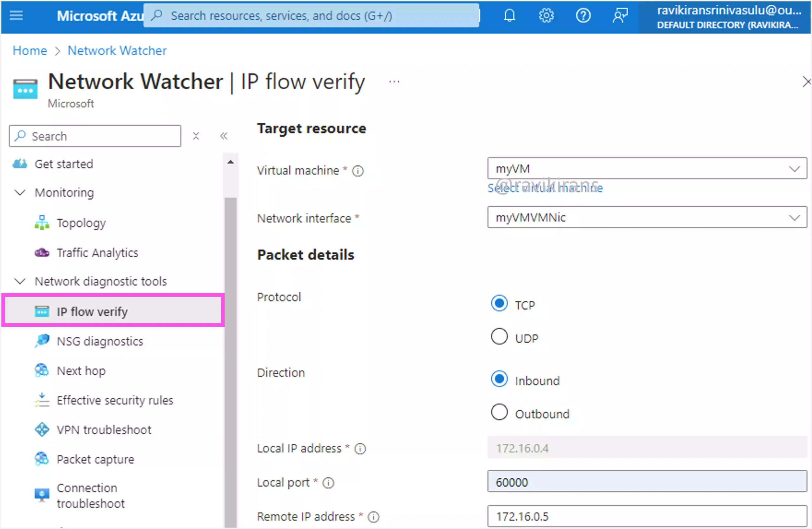Select the UDP protocol radio button
Viewport: 812px width, 529px height.
click(499, 336)
